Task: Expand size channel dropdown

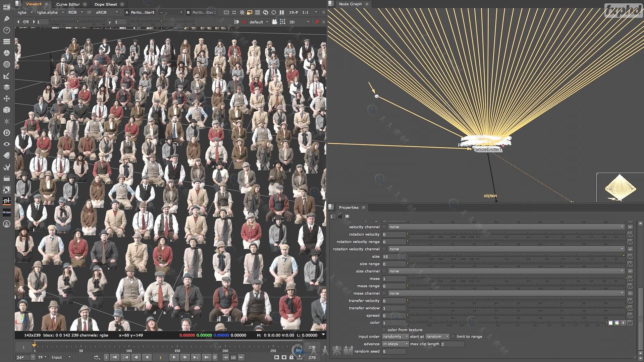Action: (x=622, y=271)
